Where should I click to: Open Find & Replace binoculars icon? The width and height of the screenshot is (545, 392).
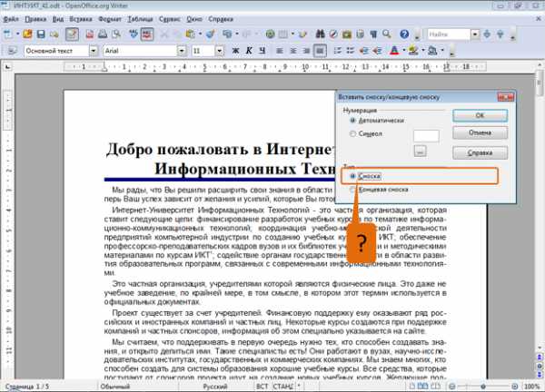click(x=320, y=34)
